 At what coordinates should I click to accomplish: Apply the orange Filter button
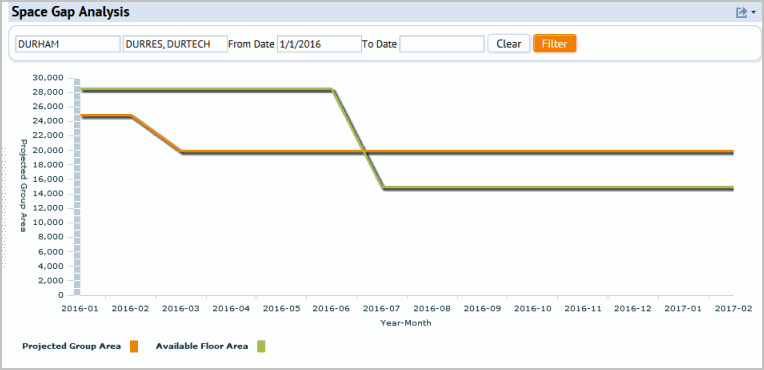(x=555, y=43)
